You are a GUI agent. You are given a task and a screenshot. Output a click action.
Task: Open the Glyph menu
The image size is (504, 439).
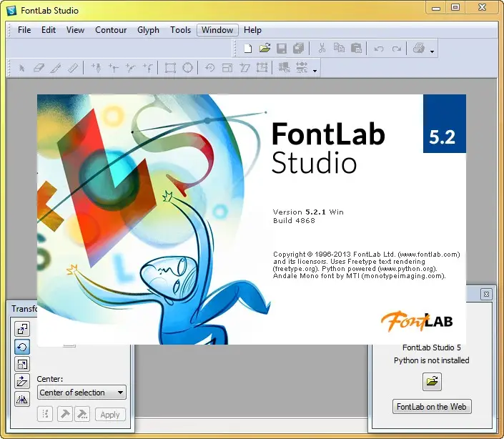(x=148, y=30)
